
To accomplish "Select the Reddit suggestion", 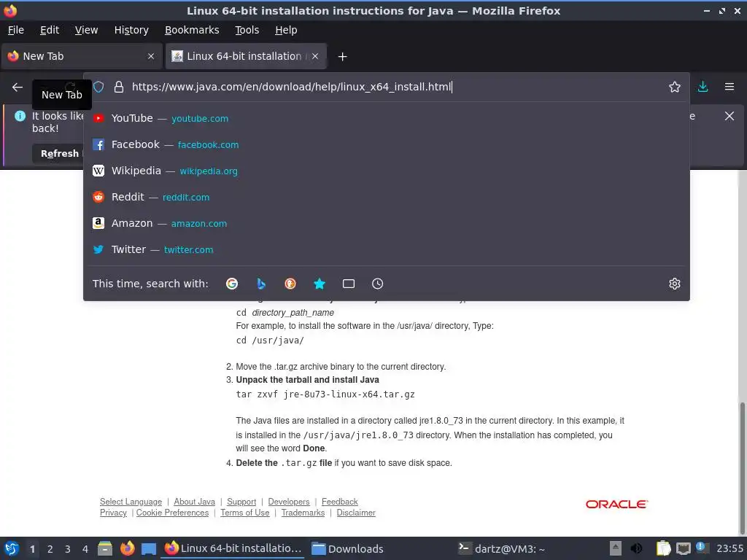I will [x=387, y=197].
